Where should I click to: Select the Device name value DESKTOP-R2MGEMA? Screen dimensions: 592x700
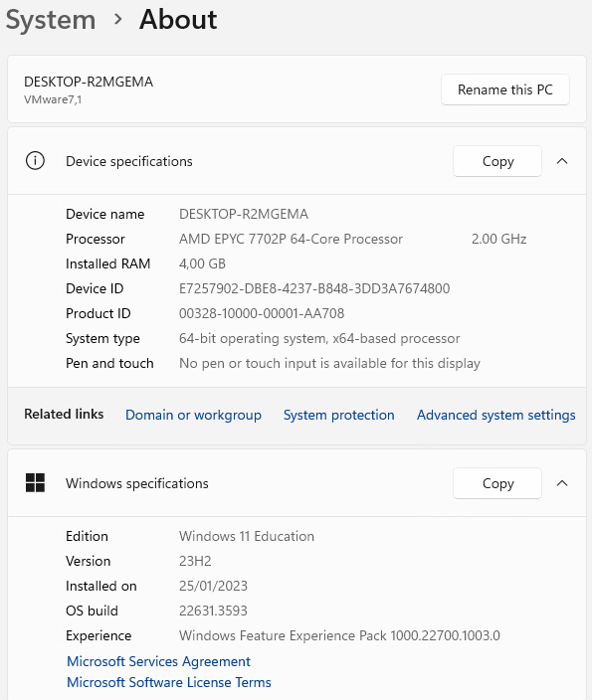(244, 214)
